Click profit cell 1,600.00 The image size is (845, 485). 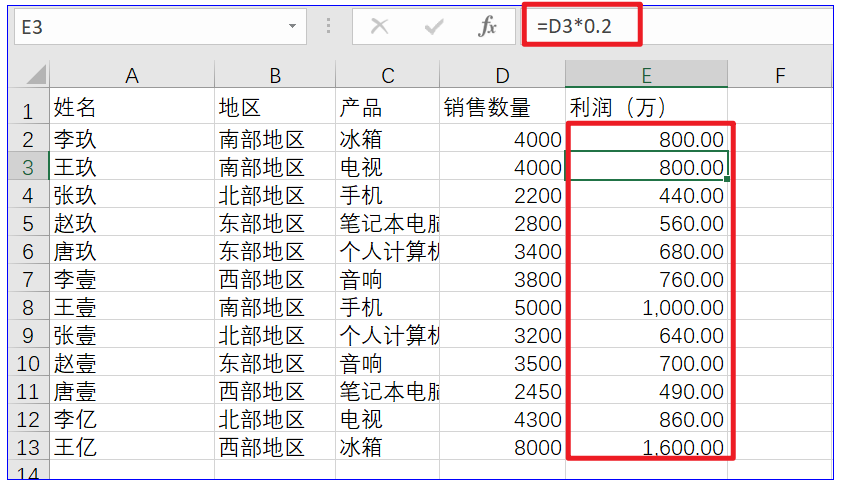click(646, 447)
